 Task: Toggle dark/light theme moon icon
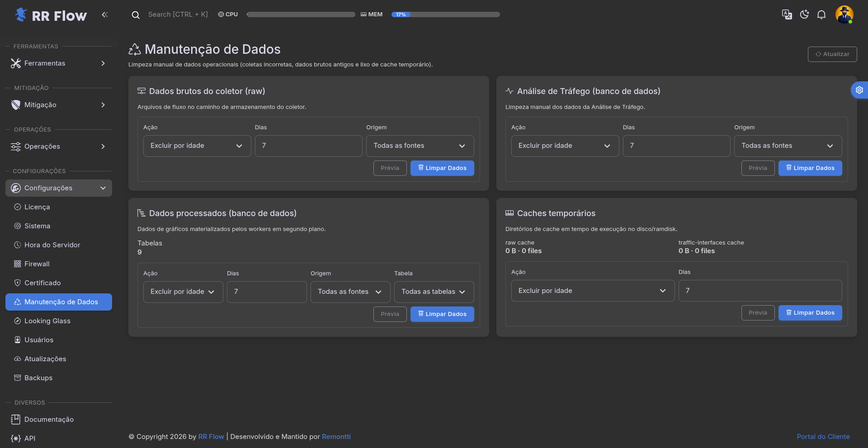(x=804, y=14)
